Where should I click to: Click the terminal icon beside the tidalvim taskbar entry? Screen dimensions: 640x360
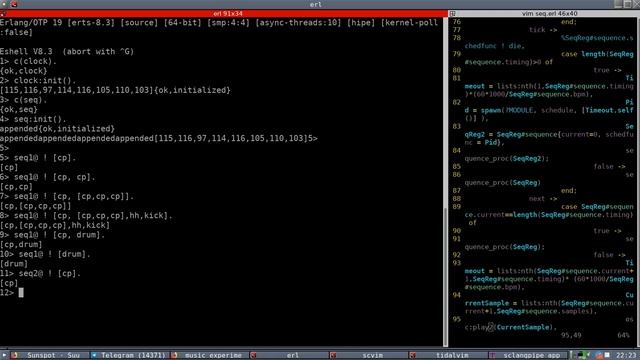pyautogui.click(x=413, y=355)
